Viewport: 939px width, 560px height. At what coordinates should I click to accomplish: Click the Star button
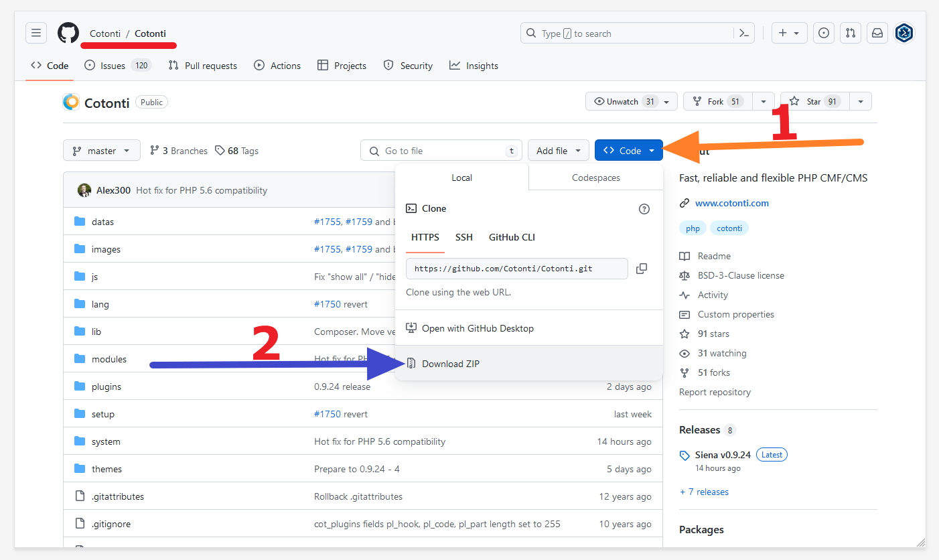coord(815,102)
